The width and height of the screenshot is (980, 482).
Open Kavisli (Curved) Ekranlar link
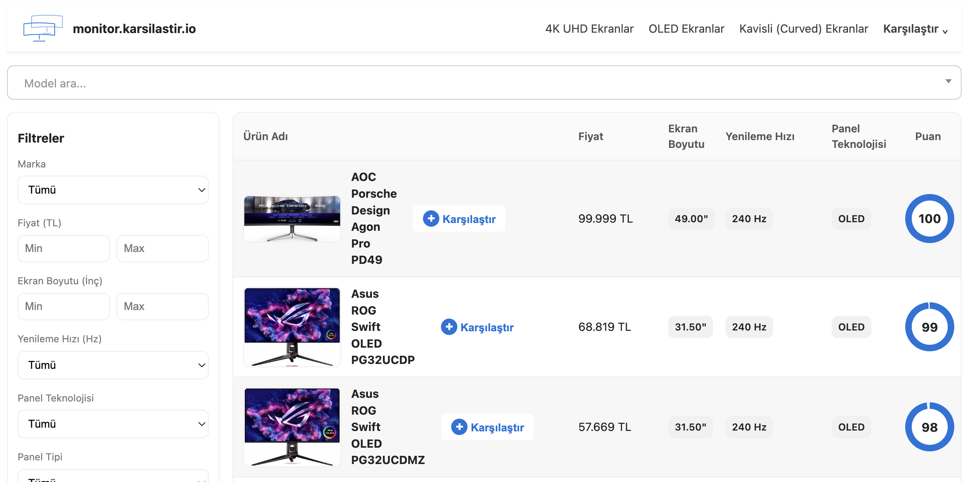point(803,29)
